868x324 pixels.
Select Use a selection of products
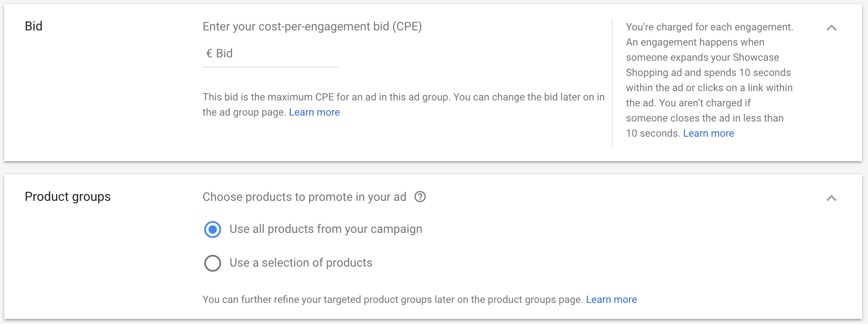click(x=213, y=263)
